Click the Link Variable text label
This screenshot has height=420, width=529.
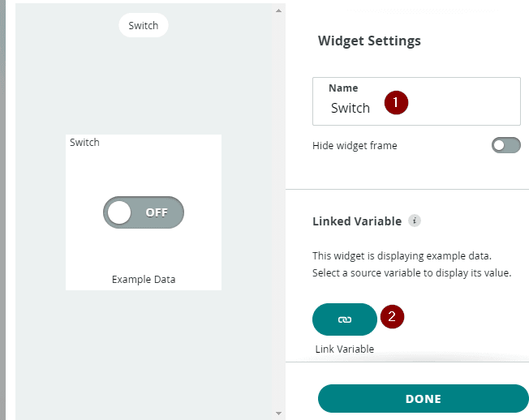coord(344,349)
